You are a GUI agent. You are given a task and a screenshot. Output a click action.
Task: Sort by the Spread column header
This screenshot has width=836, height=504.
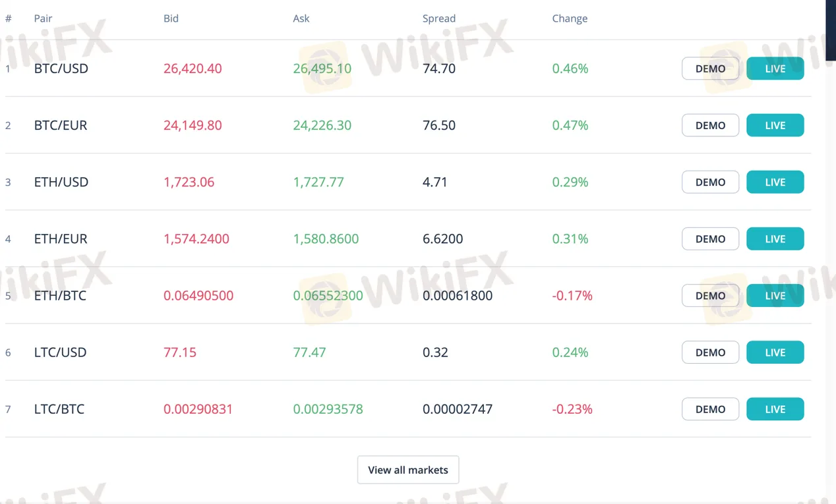439,18
